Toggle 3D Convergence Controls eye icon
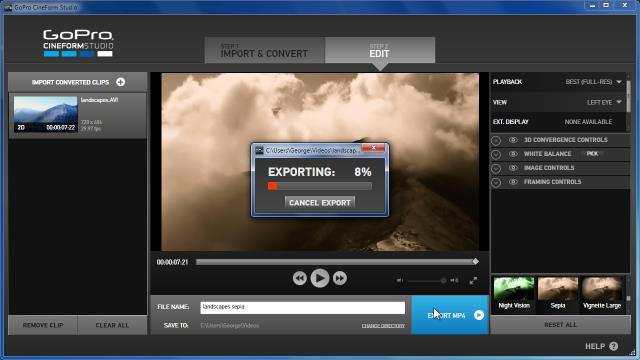Viewport: 640px width, 360px height. coord(513,140)
